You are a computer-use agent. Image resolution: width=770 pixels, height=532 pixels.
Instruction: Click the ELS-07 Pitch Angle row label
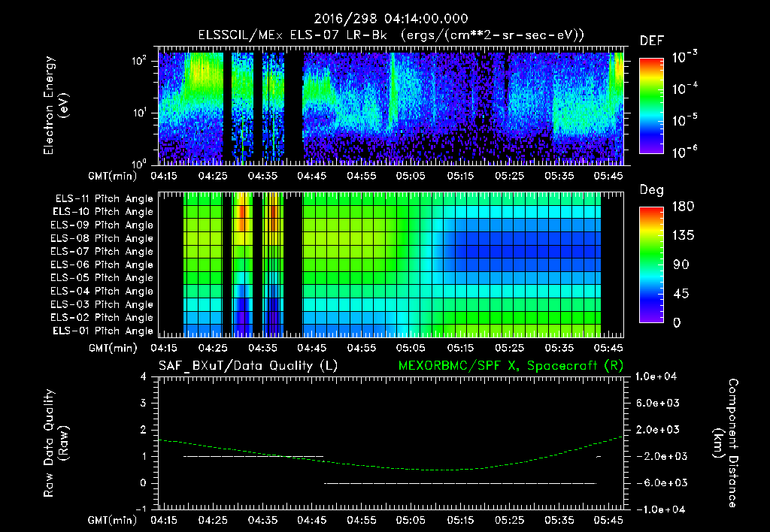[x=102, y=251]
